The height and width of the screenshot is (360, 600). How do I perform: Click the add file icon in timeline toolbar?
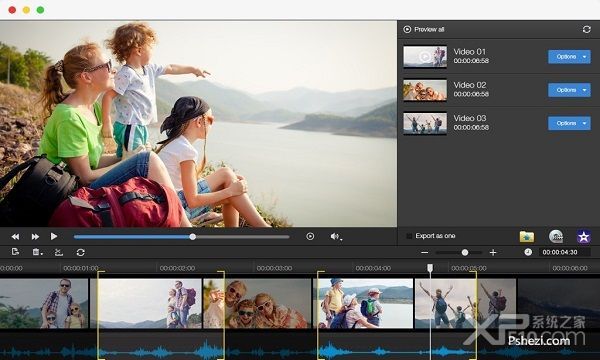coord(15,252)
